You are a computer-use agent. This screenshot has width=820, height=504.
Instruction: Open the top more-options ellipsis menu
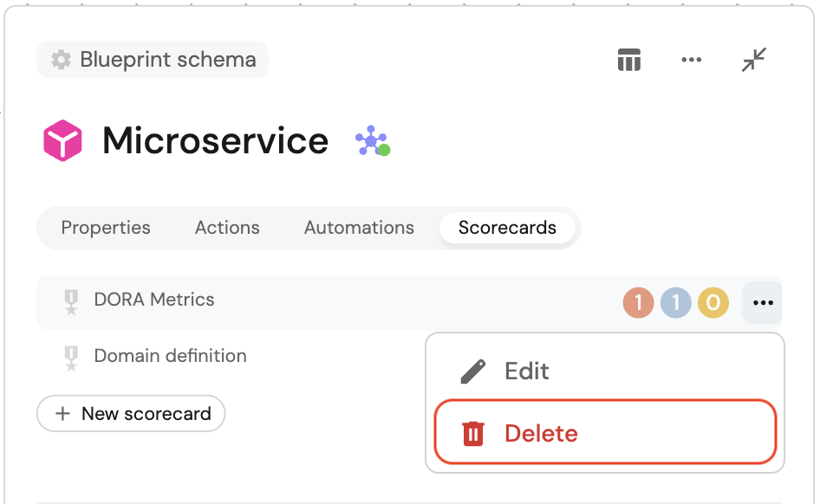tap(691, 60)
